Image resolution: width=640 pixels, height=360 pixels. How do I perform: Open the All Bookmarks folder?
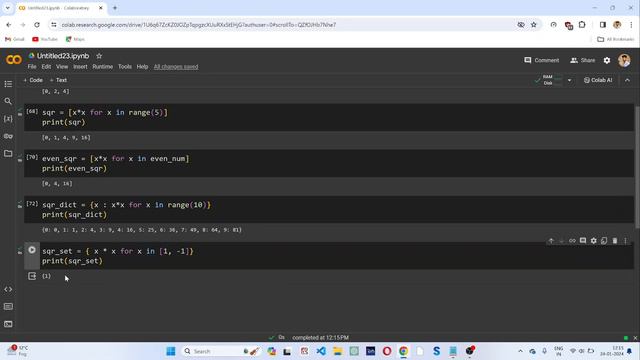tap(616, 39)
